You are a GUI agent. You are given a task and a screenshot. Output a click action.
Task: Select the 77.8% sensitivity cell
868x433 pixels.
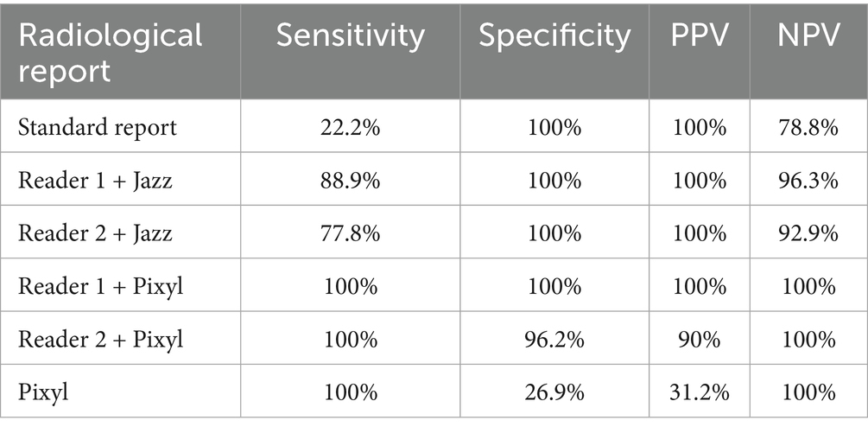point(350,233)
